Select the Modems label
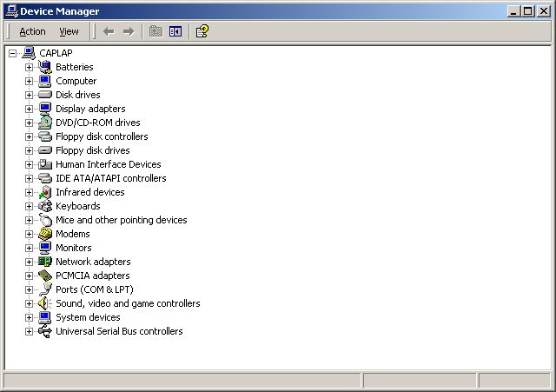The height and width of the screenshot is (392, 556). pos(73,234)
